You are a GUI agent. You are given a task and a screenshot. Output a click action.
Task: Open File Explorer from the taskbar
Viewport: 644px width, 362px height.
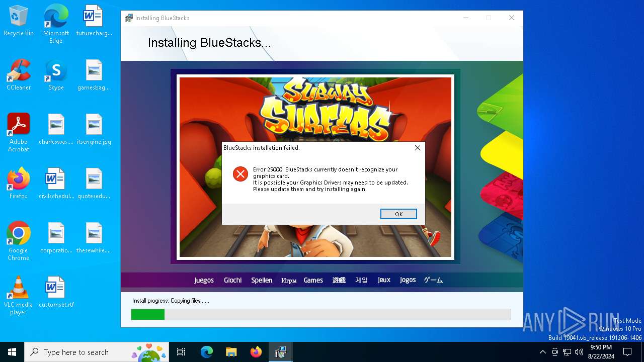pos(231,352)
